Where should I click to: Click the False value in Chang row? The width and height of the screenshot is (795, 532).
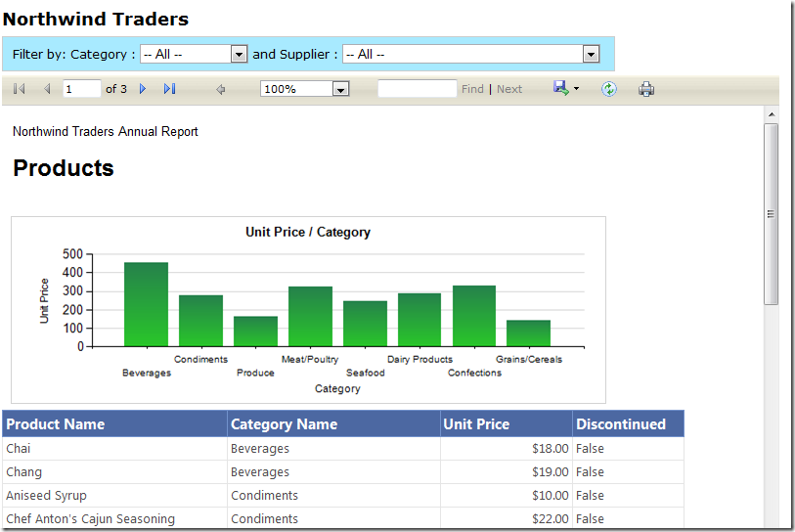[590, 472]
